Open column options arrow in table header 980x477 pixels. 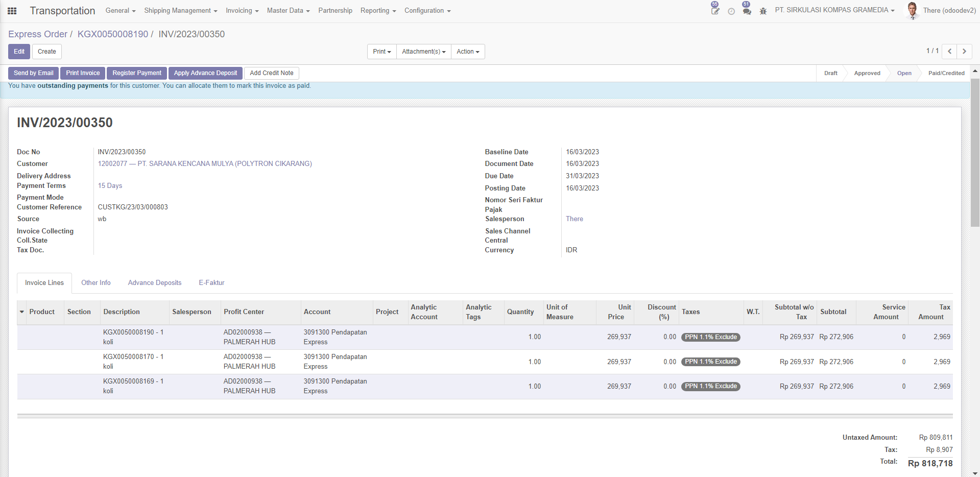(22, 312)
